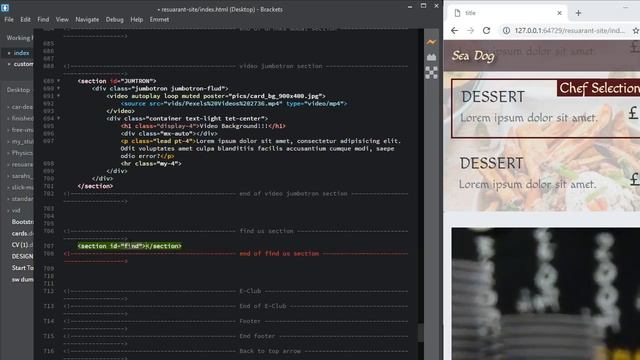Open the Find menu
The image size is (640, 360).
pyautogui.click(x=43, y=20)
